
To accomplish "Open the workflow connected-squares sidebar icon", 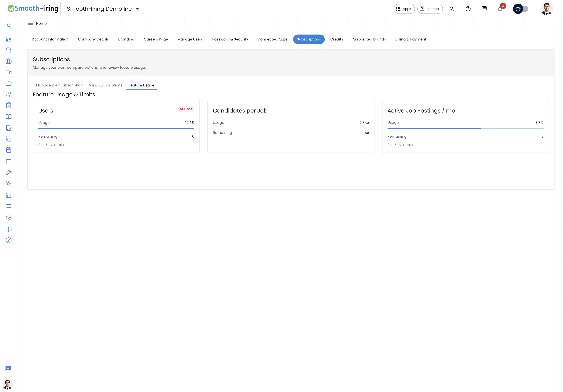I will coord(9,183).
